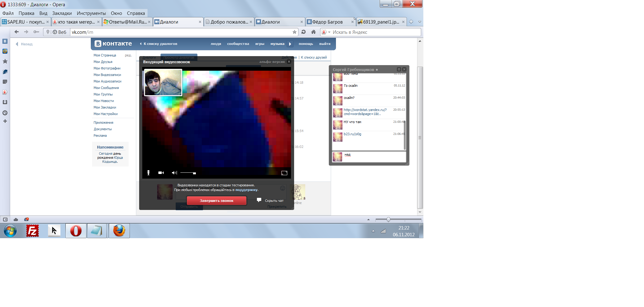Switch to SAPE.RU browser tab

pos(25,22)
